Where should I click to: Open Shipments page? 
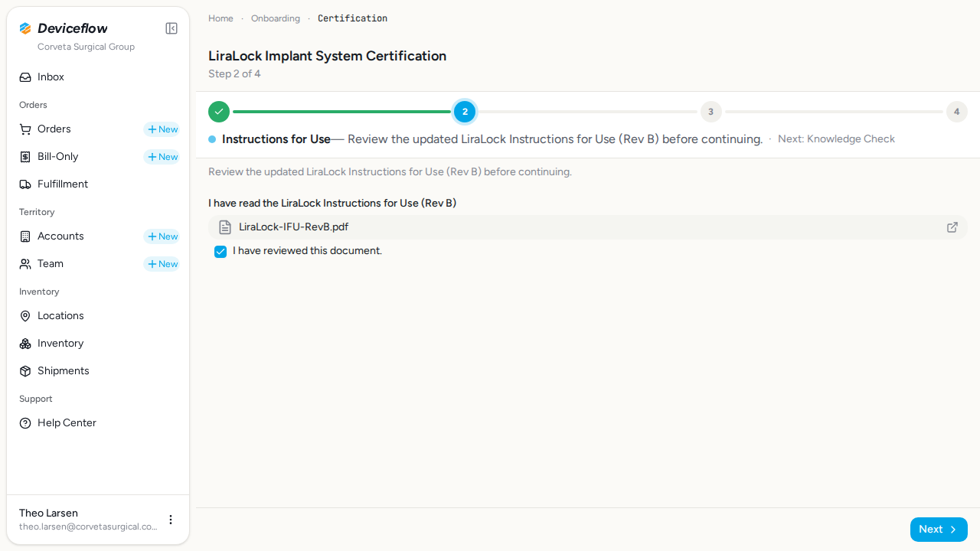coord(98,371)
